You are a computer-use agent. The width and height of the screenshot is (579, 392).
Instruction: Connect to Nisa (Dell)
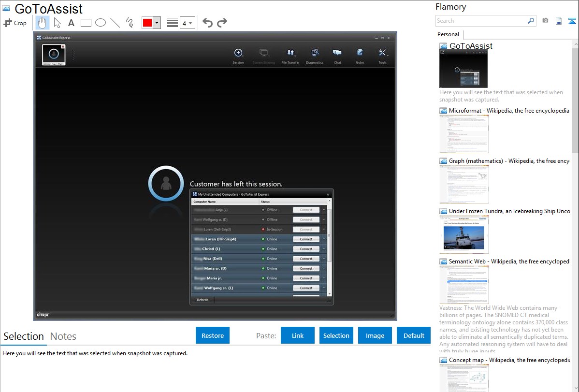[306, 259]
